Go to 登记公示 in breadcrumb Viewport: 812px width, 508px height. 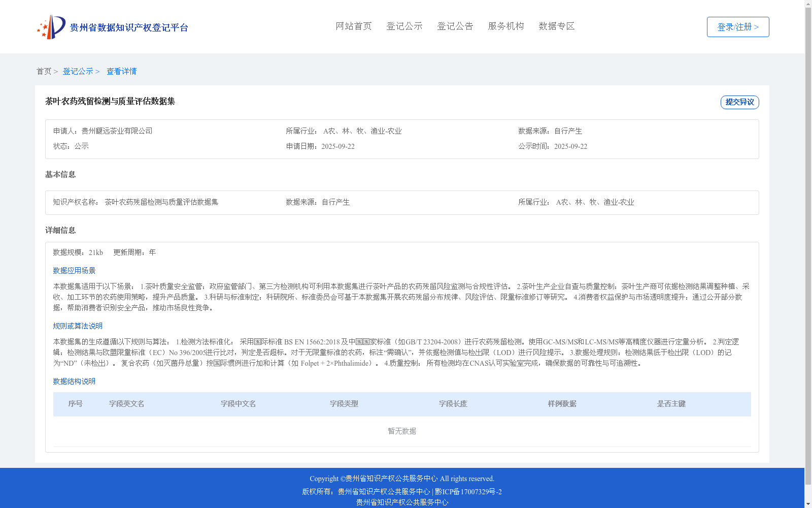point(78,71)
